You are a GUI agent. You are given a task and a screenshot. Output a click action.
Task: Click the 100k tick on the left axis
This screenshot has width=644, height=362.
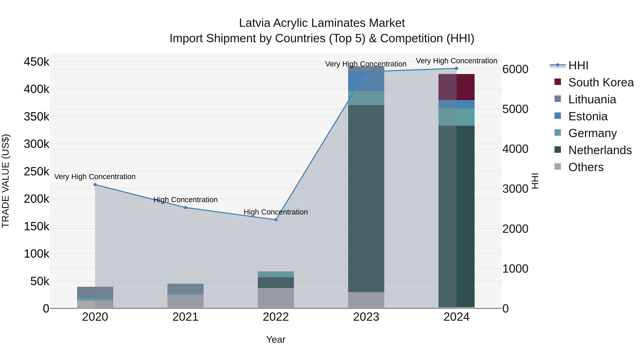point(36,254)
